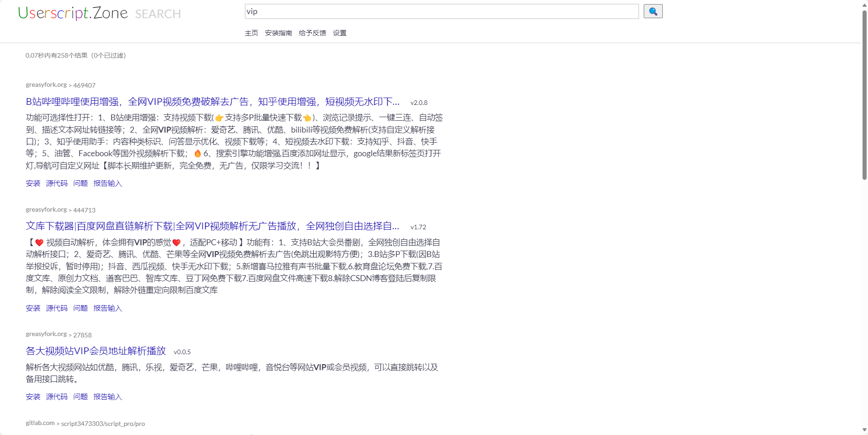This screenshot has height=435, width=868.
Task: Click the greasyfork.org > 469407 source path
Action: [x=60, y=85]
